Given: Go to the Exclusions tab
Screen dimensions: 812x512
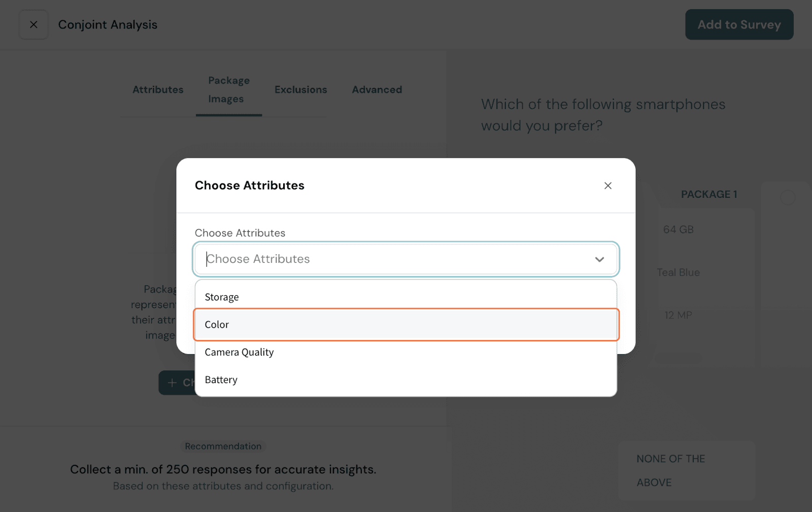Looking at the screenshot, I should pos(300,90).
